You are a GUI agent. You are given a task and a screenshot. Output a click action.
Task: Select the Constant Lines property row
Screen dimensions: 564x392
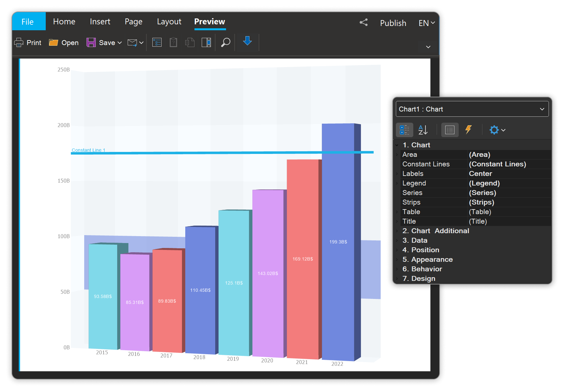[x=426, y=164]
